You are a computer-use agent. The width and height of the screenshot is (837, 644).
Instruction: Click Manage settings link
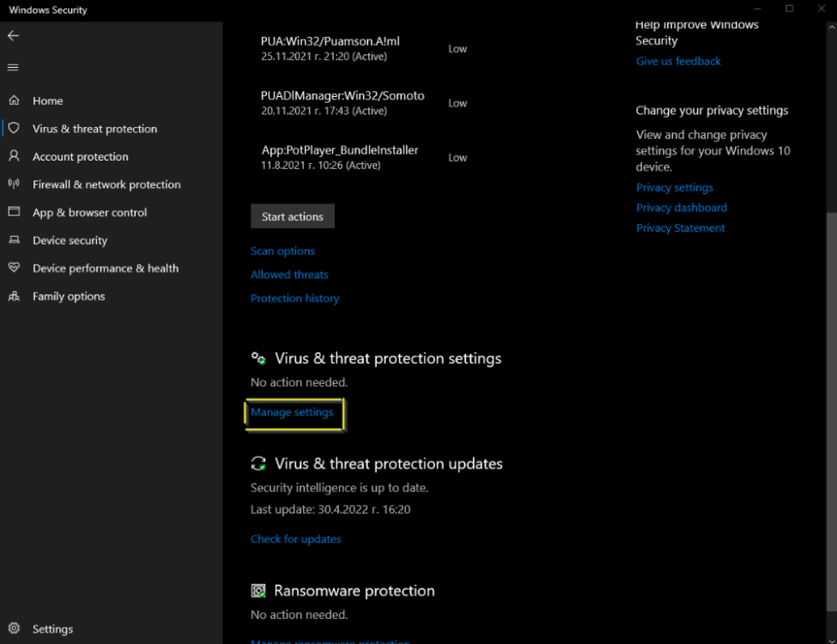tap(292, 412)
